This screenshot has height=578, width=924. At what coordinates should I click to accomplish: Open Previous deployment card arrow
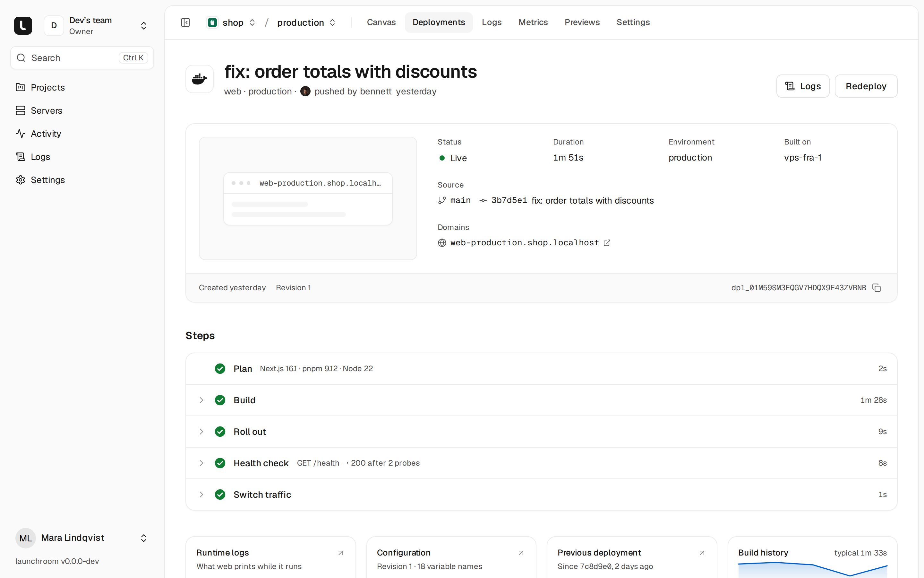point(702,553)
